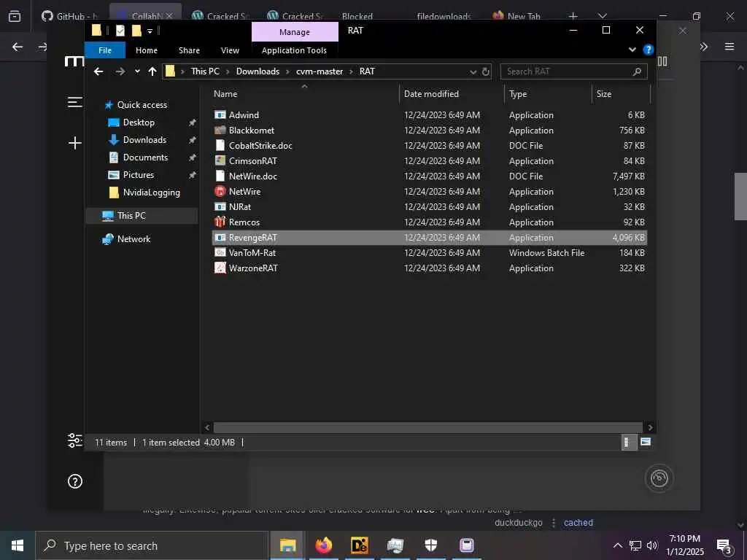Click the search magnifier icon
Image resolution: width=747 pixels, height=560 pixels.
pyautogui.click(x=637, y=71)
